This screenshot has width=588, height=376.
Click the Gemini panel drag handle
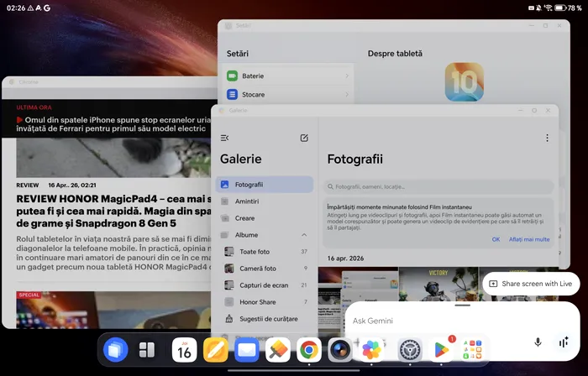(462, 305)
